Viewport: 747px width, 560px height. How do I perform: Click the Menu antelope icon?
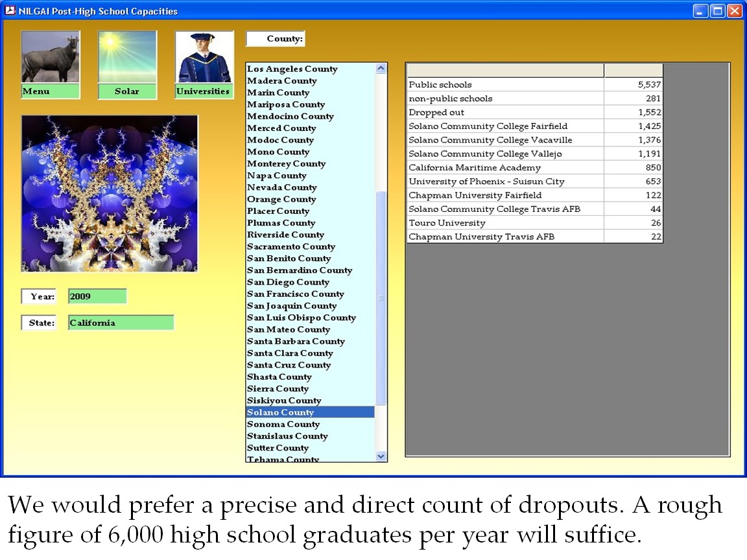click(51, 58)
